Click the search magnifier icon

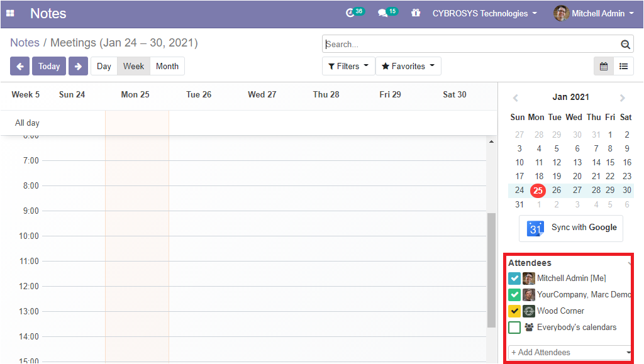coord(625,44)
